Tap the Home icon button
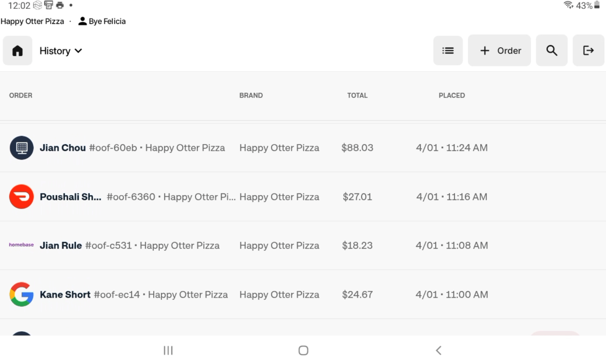The width and height of the screenshot is (606, 364). (18, 51)
